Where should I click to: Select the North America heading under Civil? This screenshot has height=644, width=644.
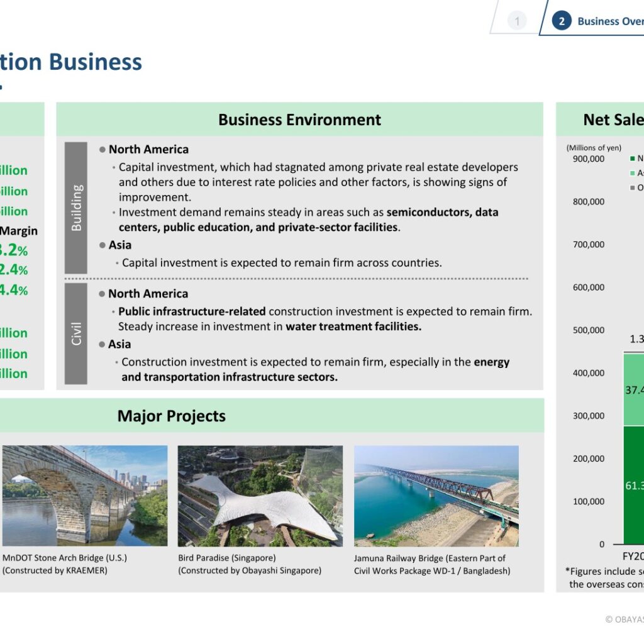[x=148, y=293]
